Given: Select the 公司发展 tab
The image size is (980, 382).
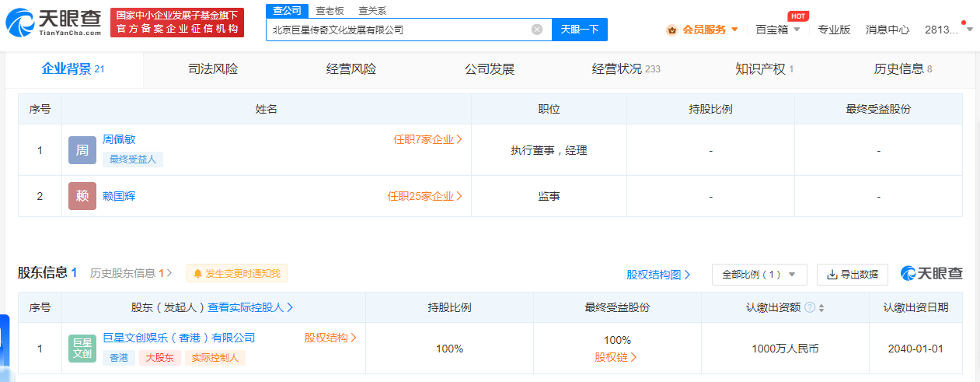Looking at the screenshot, I should click(x=490, y=69).
